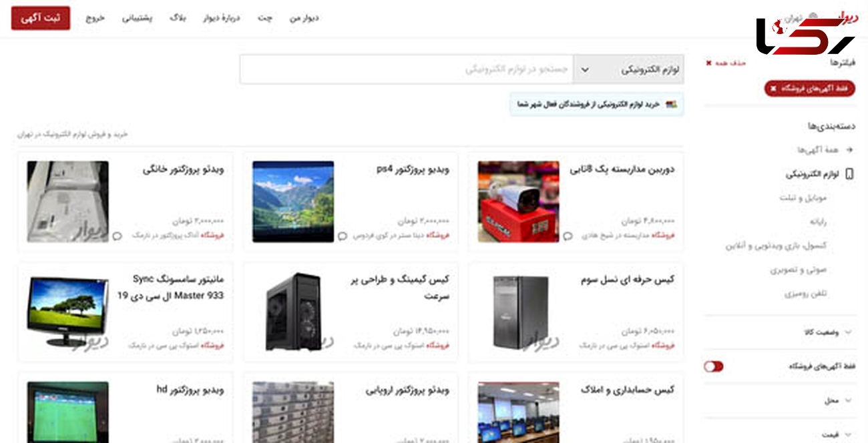Select همه آگهی‌ها in the categories list

pyautogui.click(x=817, y=150)
